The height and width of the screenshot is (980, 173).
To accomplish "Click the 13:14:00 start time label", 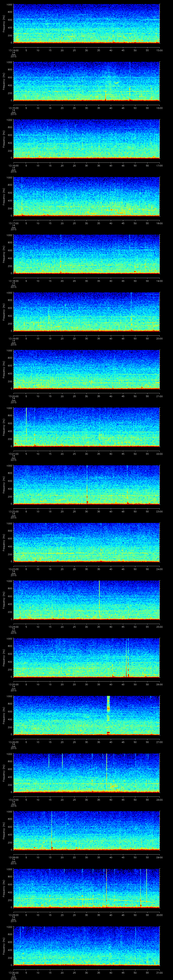I will (x=13, y=50).
